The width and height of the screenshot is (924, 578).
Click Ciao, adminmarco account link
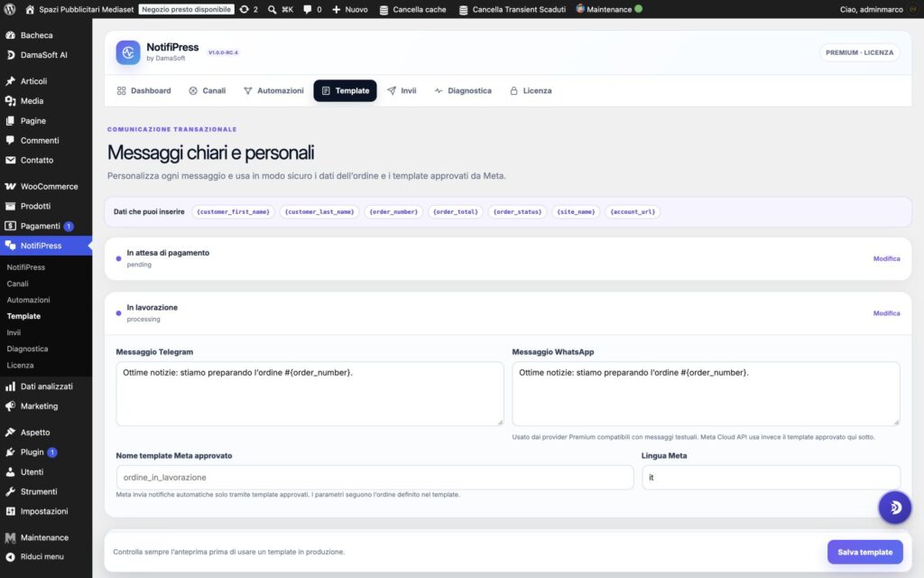pos(871,9)
